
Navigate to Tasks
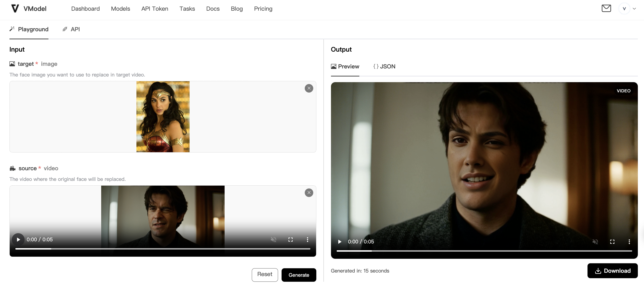pyautogui.click(x=187, y=9)
